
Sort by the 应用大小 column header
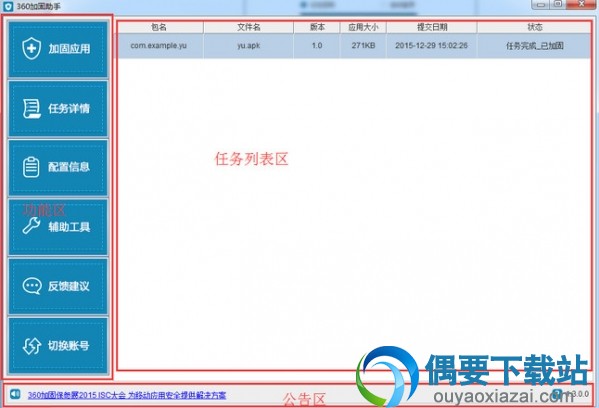point(363,27)
